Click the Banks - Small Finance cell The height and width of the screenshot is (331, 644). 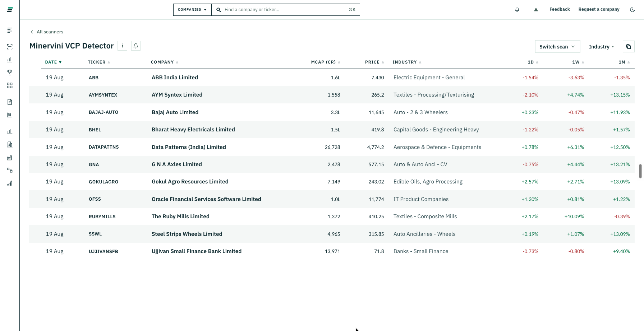(421, 251)
